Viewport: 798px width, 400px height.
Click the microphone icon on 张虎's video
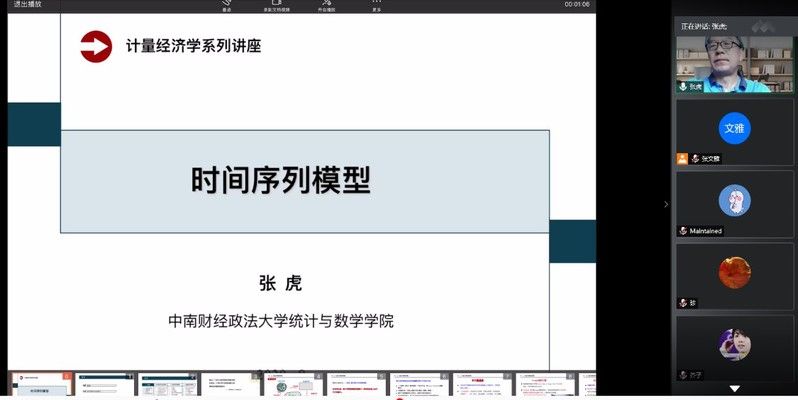click(x=683, y=87)
